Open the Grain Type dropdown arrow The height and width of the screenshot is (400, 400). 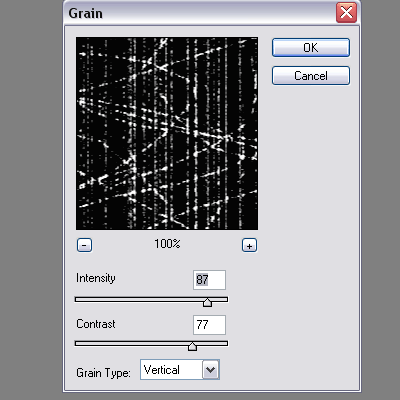pyautogui.click(x=211, y=369)
